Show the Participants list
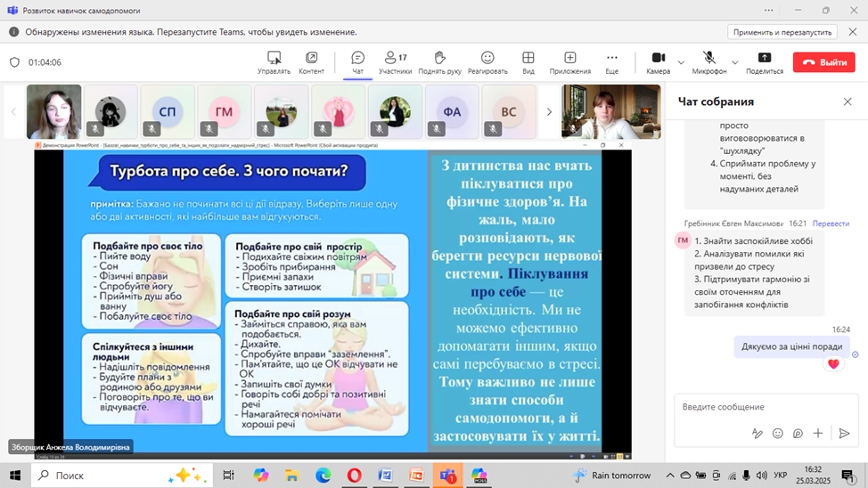 [395, 59]
